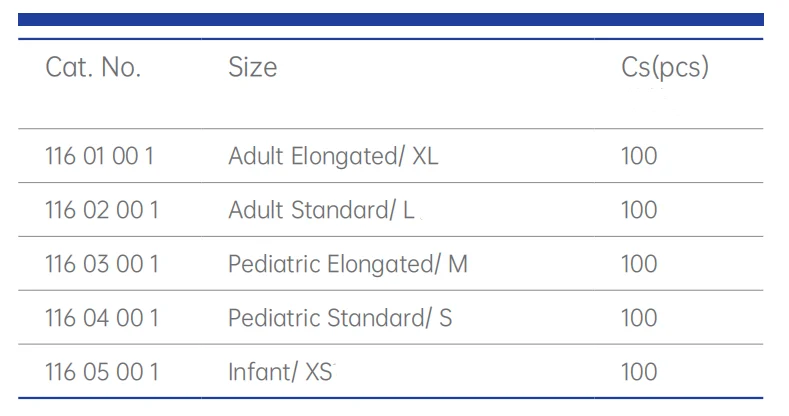This screenshot has height=416, width=789.
Task: Click the 100 quantity for Infant row
Action: [639, 372]
